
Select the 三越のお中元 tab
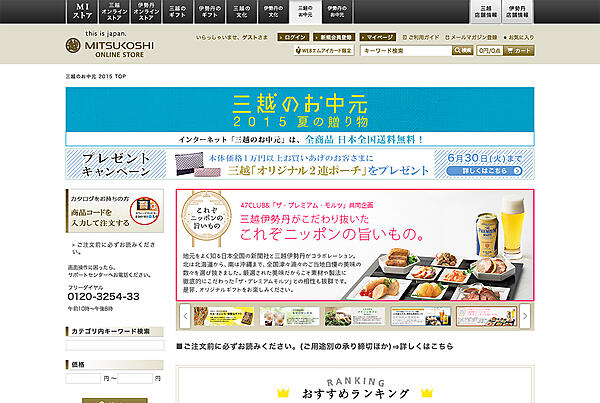(305, 11)
